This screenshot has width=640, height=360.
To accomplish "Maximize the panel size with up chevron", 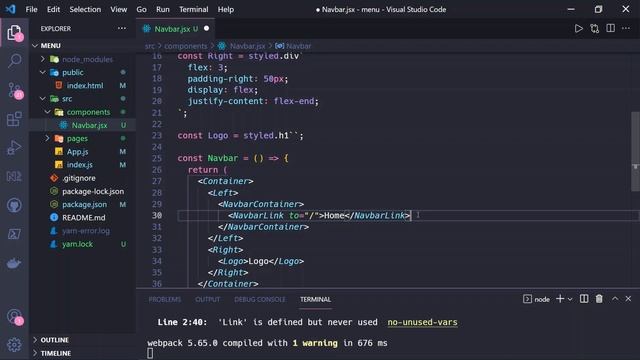I will tap(615, 299).
